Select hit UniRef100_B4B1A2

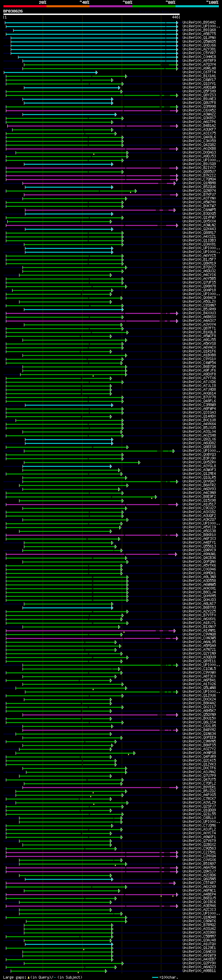click(199, 126)
